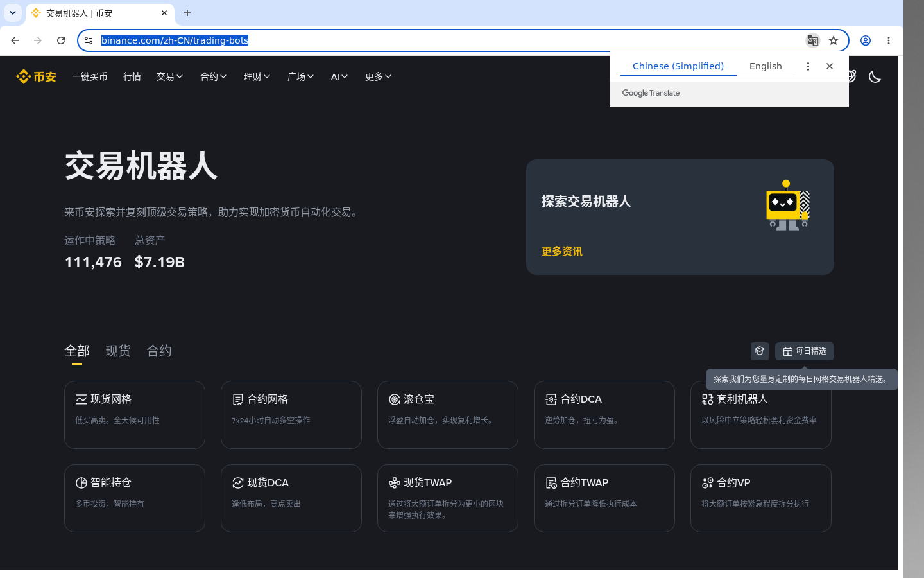Click the 111,476 running strategies value
The height and width of the screenshot is (578, 924).
tap(93, 263)
